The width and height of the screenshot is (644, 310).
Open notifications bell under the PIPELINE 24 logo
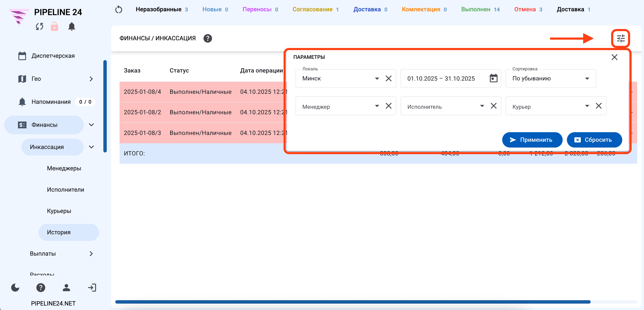(72, 26)
